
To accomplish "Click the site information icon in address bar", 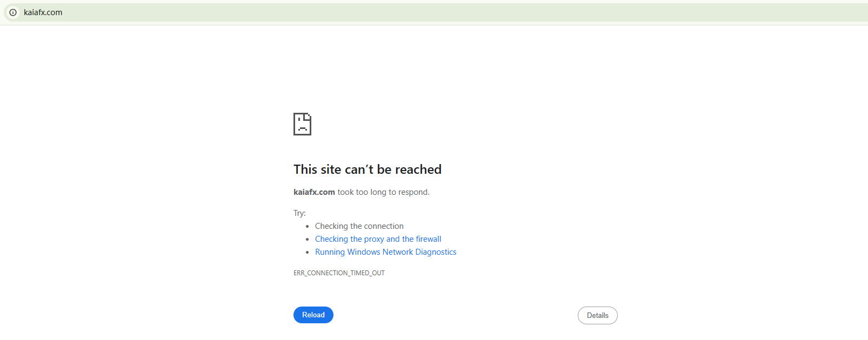I will (13, 12).
